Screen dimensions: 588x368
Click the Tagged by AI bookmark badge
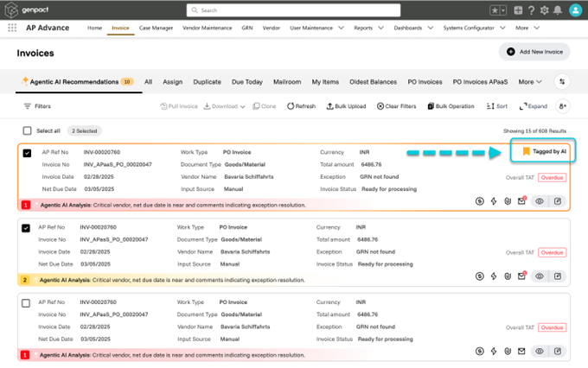tap(545, 151)
